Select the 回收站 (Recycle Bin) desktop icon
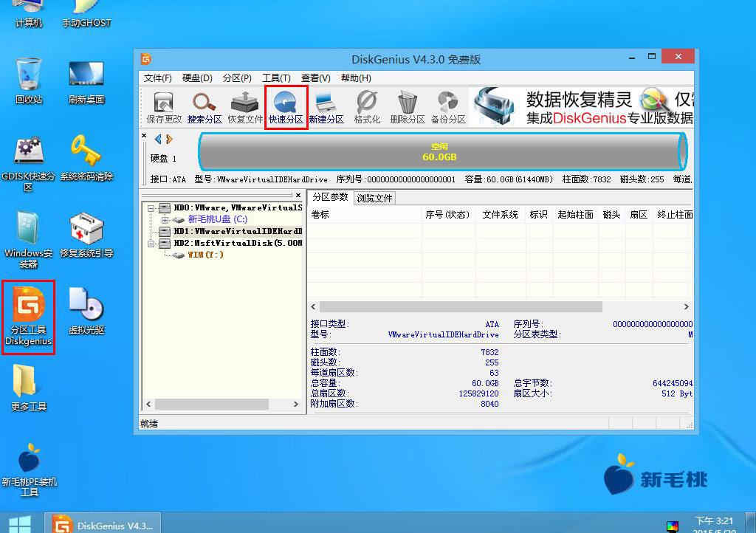 click(29, 81)
